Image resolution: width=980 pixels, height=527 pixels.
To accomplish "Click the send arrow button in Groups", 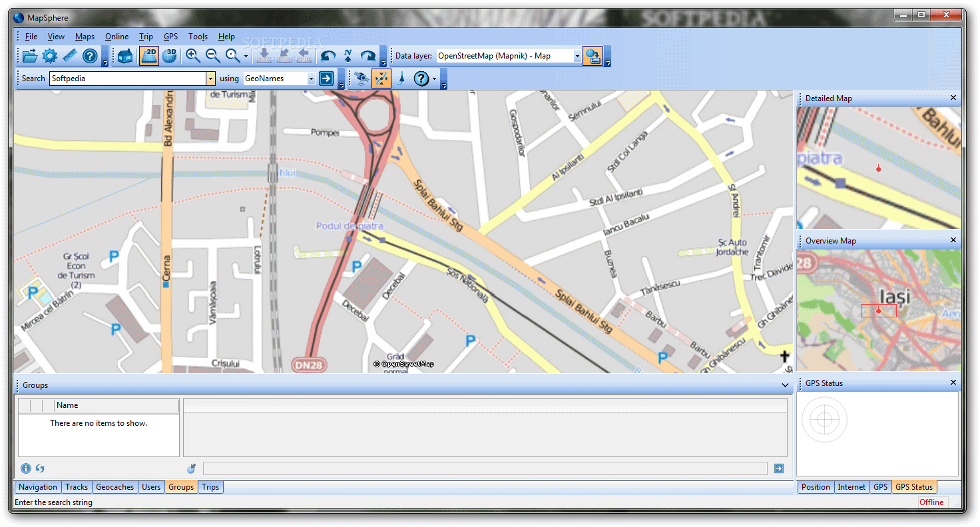I will (779, 468).
